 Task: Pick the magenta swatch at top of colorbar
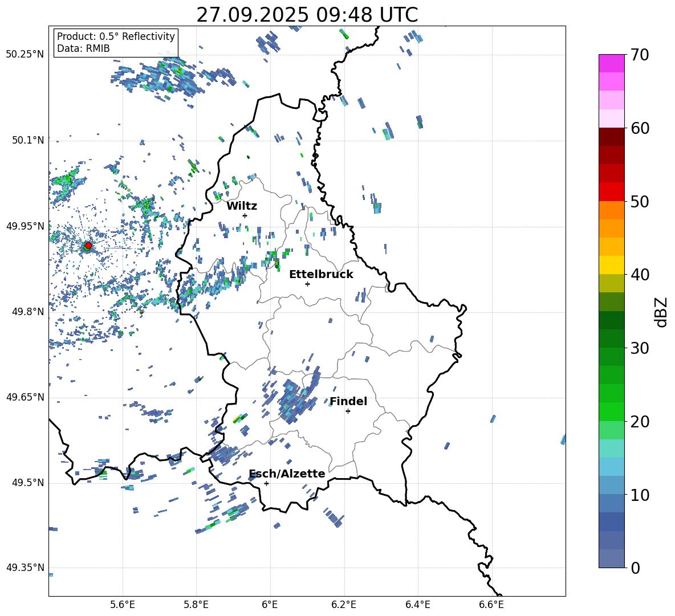(x=612, y=63)
